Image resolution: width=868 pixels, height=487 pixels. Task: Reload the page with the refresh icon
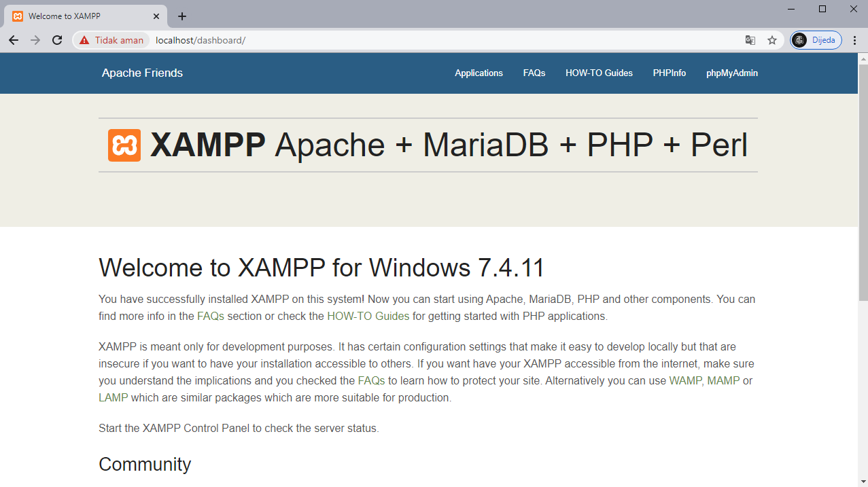[57, 40]
